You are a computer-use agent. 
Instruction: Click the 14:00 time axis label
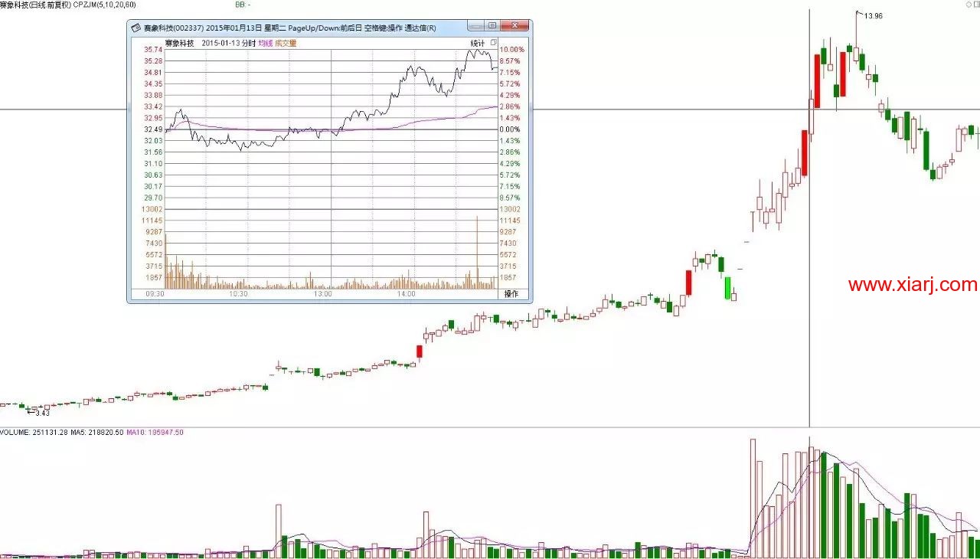pyautogui.click(x=406, y=293)
